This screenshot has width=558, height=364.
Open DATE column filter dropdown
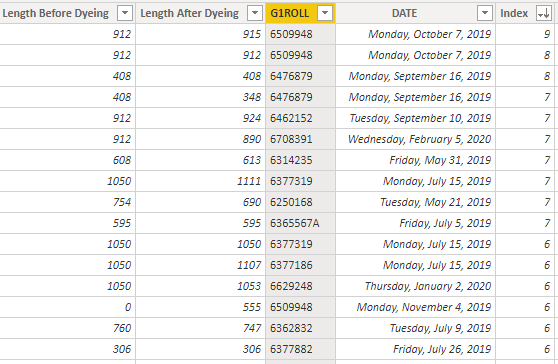tap(485, 14)
